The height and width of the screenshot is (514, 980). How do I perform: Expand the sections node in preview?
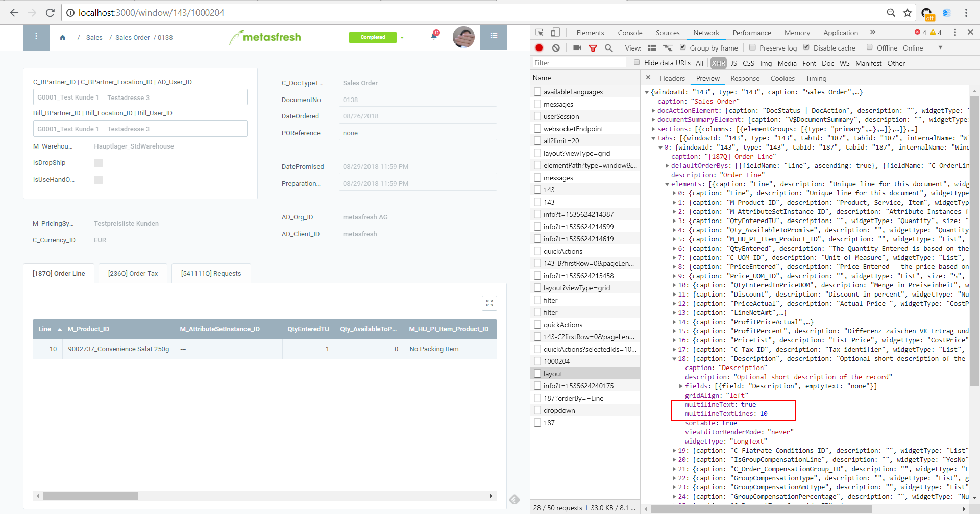(653, 129)
